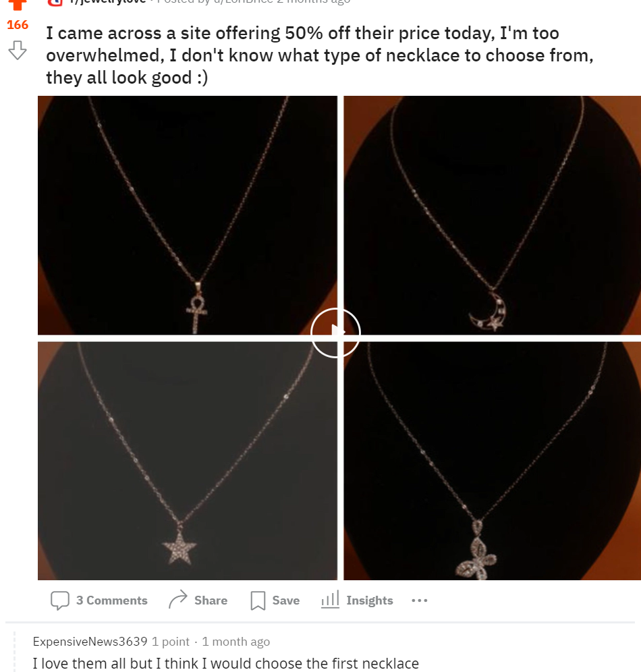Open the three-dot more options menu
The width and height of the screenshot is (641, 672).
419,600
